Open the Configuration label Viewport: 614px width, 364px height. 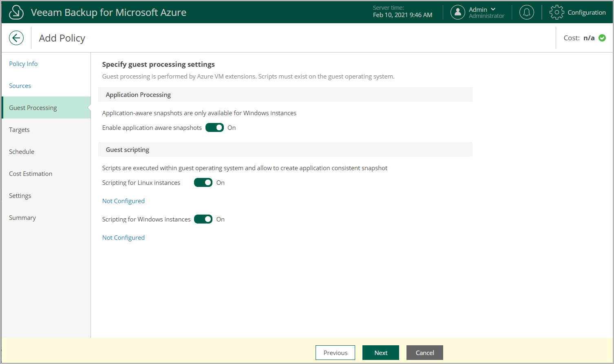(587, 12)
